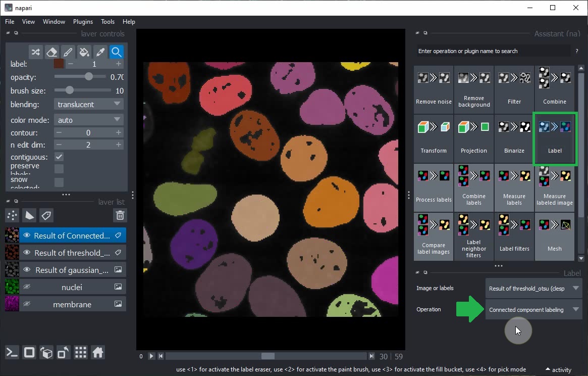This screenshot has width=588, height=376.
Task: Choose the fill bucket tool
Action: point(84,52)
